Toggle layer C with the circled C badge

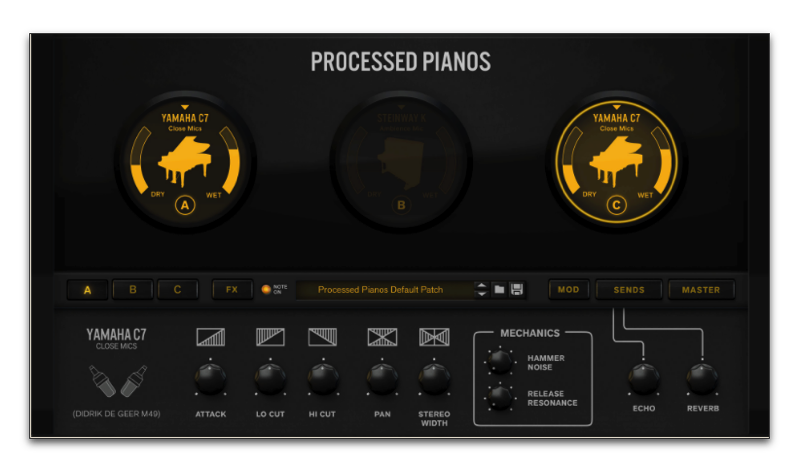point(616,205)
